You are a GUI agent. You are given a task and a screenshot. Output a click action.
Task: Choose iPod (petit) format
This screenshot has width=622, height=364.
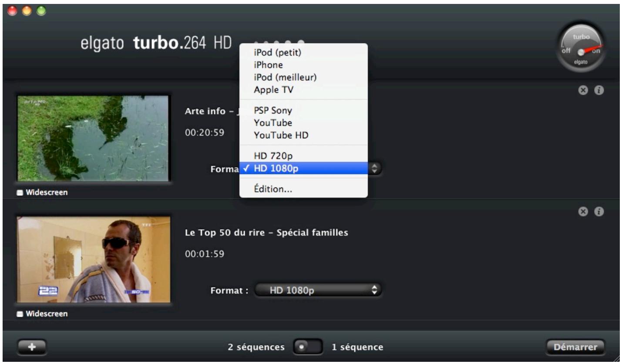303,53
